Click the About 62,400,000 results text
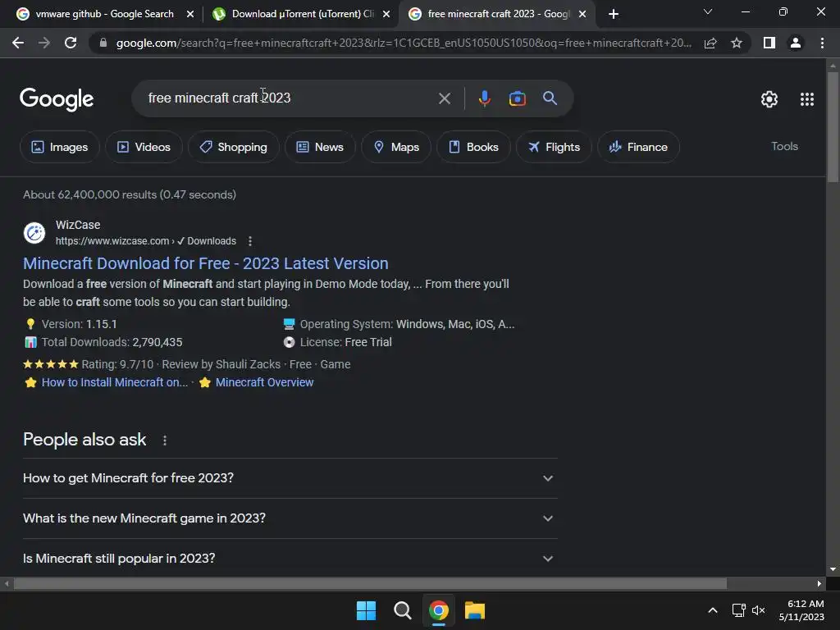The image size is (840, 630). (130, 194)
